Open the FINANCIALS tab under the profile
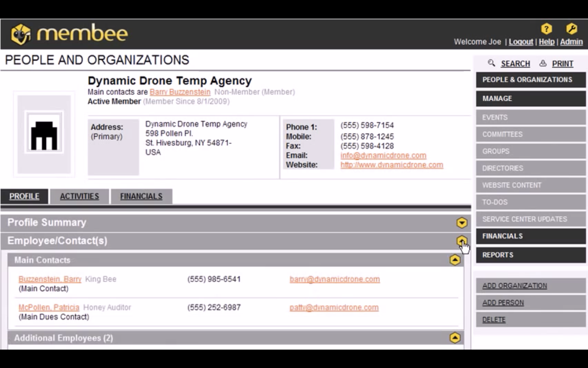Screen dimensions: 588x368 tap(141, 196)
